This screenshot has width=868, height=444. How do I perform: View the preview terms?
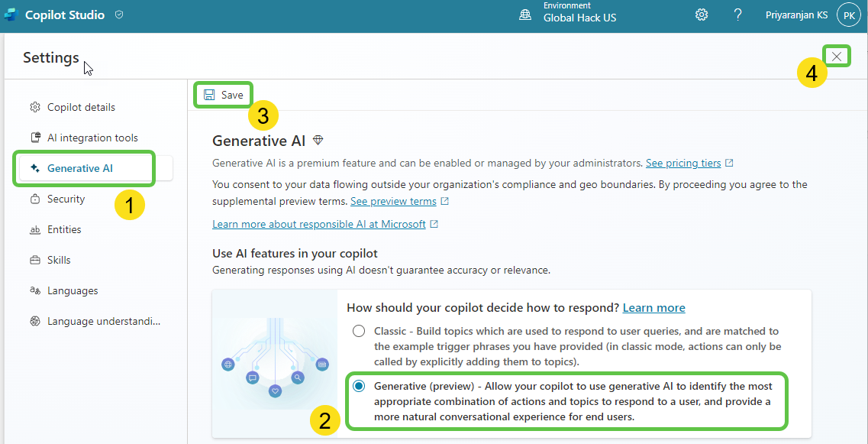click(x=395, y=201)
